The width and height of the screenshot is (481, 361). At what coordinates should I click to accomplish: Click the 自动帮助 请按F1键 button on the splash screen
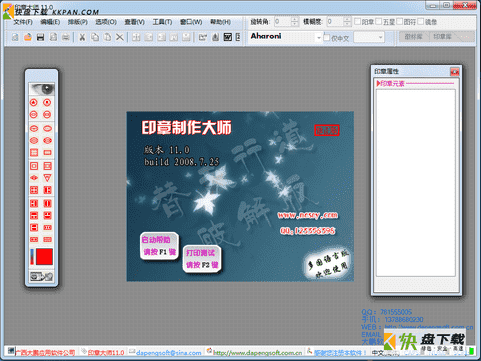pos(159,246)
